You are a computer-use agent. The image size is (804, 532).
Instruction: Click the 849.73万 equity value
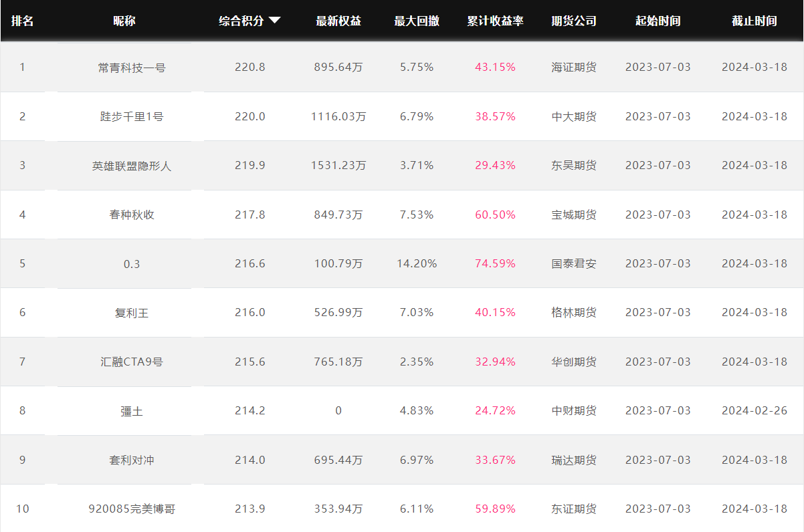coord(338,215)
